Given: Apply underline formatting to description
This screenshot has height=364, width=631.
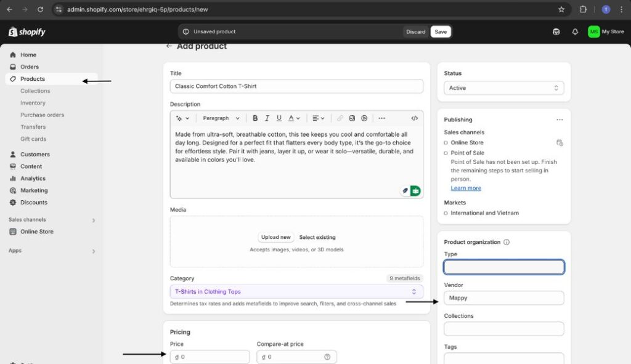Looking at the screenshot, I should coord(279,118).
